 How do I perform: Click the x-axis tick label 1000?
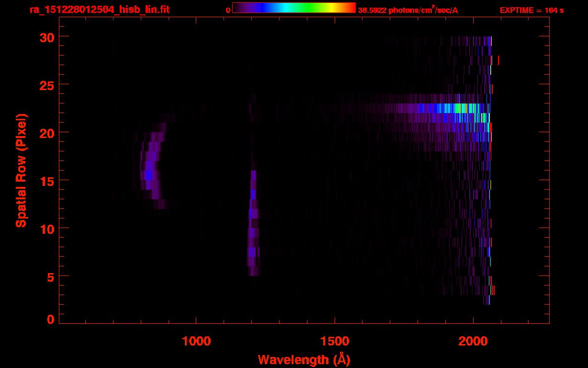pyautogui.click(x=196, y=341)
